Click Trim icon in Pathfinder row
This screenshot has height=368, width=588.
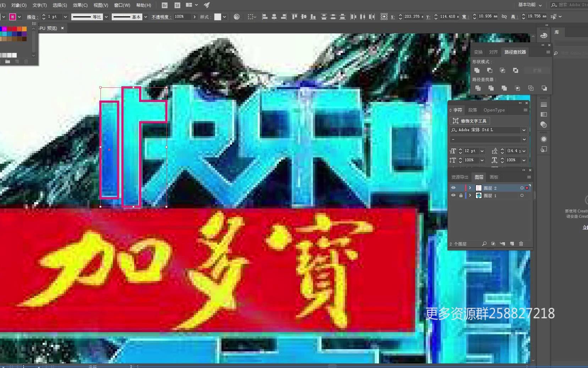pos(491,88)
